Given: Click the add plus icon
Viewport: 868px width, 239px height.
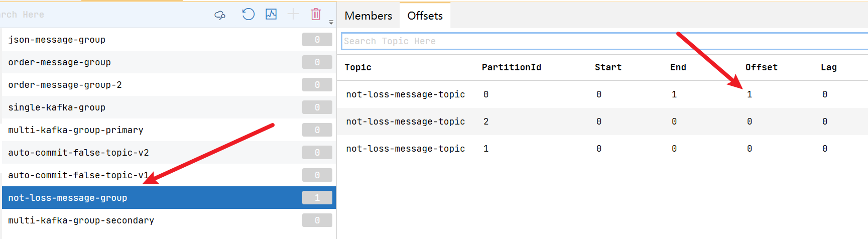Looking at the screenshot, I should coord(293,14).
